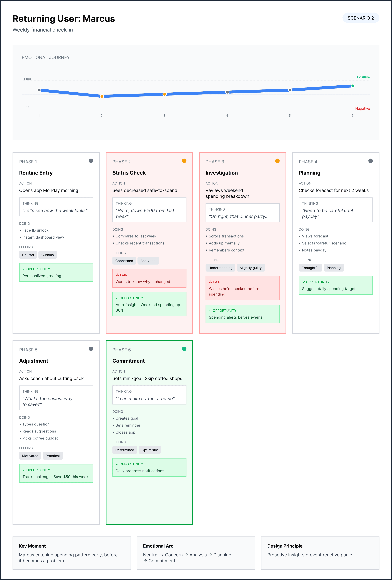Click the Phase 2 orange status dot
392x580 pixels.
coord(184,161)
